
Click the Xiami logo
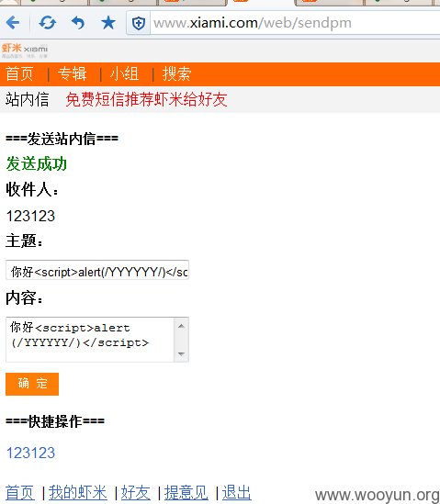tap(25, 50)
